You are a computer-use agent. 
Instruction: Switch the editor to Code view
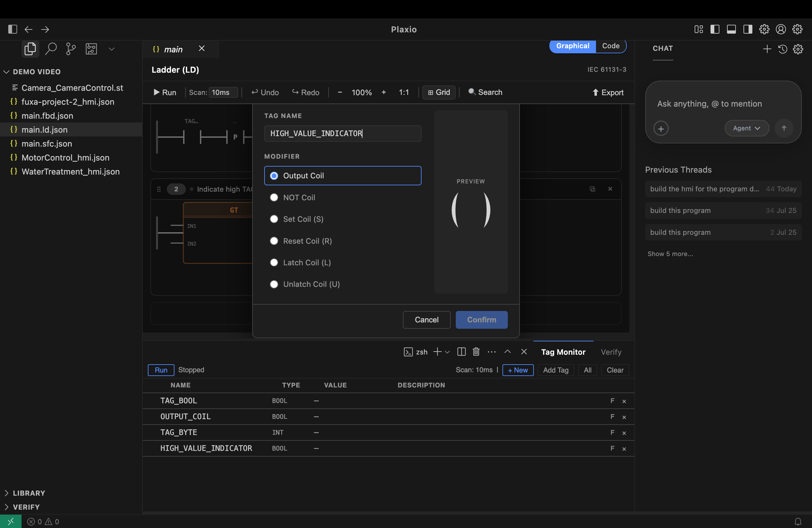click(x=611, y=46)
